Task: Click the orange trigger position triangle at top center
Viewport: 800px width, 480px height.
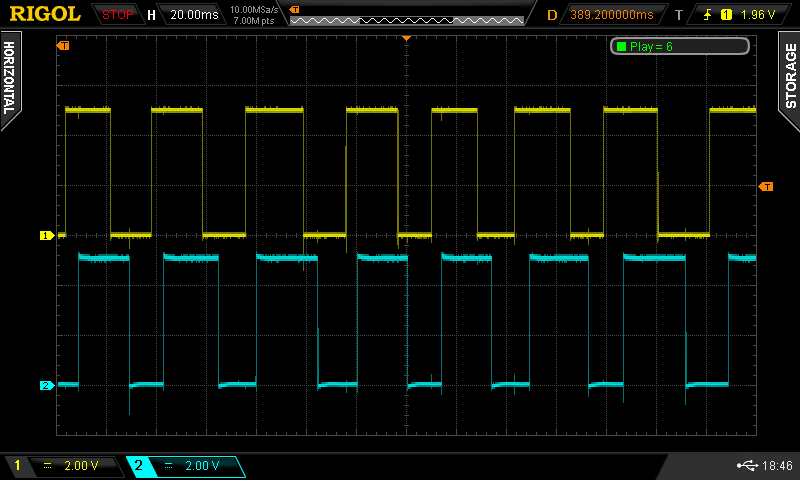Action: 407,38
